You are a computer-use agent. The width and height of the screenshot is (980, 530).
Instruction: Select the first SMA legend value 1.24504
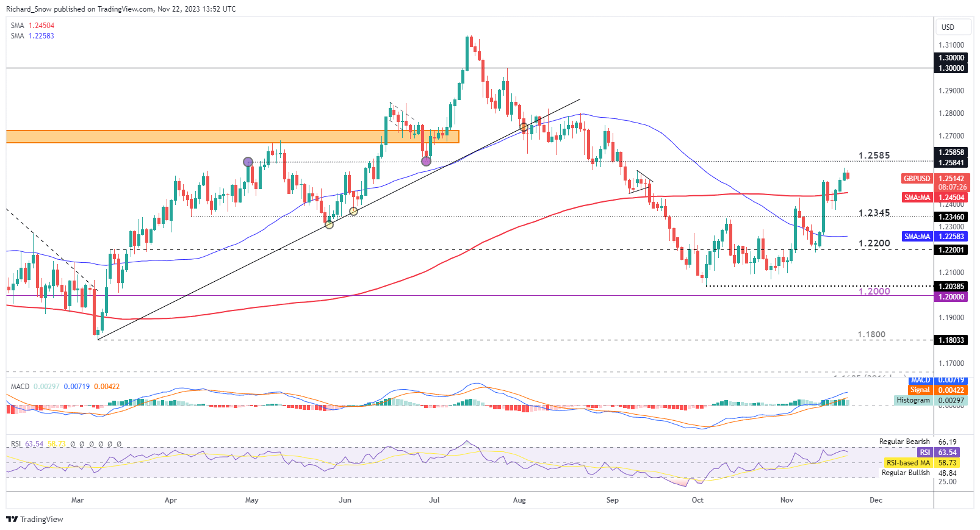(41, 26)
